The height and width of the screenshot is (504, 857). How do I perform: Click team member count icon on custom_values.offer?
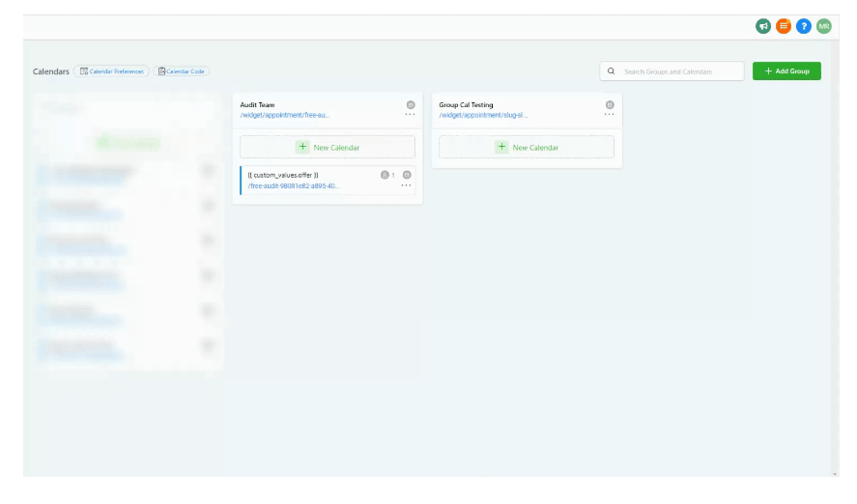coord(385,175)
